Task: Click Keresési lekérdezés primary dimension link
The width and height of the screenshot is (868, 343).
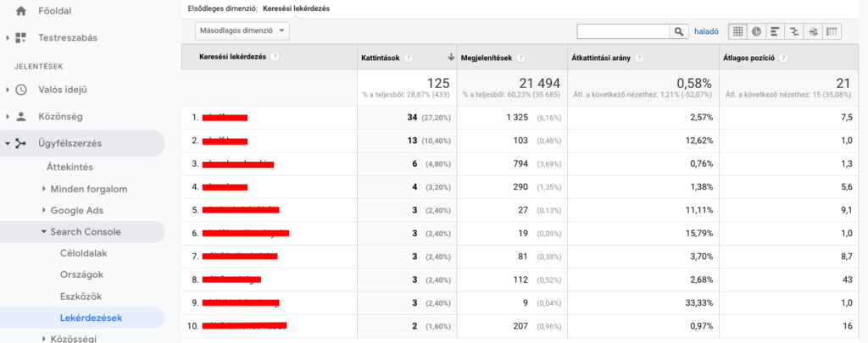Action: pos(297,8)
